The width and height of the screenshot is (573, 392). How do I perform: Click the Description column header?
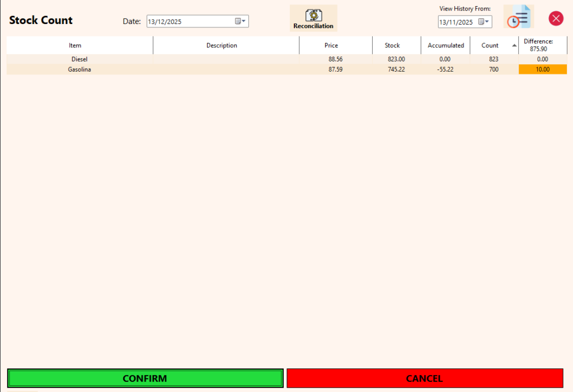pyautogui.click(x=222, y=46)
